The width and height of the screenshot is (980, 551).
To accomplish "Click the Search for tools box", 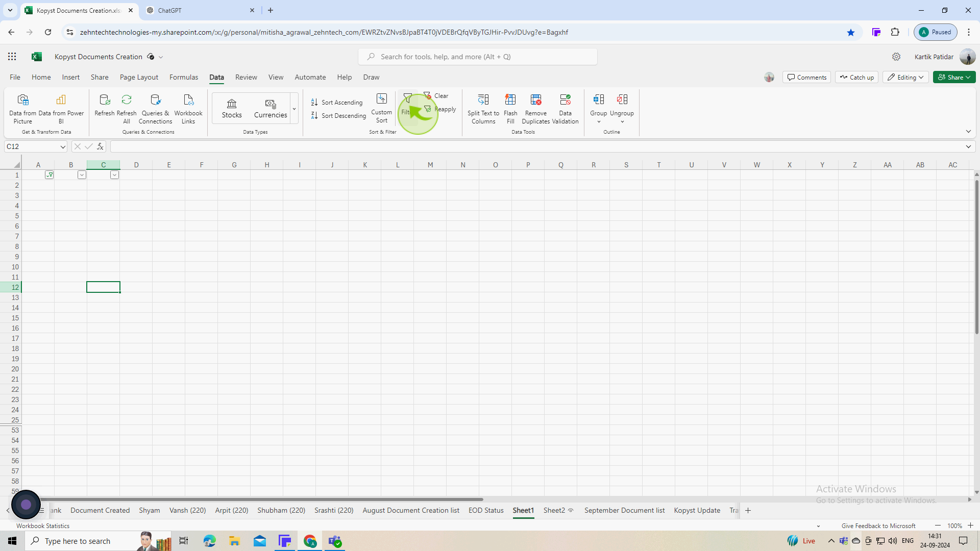I will coord(478,57).
